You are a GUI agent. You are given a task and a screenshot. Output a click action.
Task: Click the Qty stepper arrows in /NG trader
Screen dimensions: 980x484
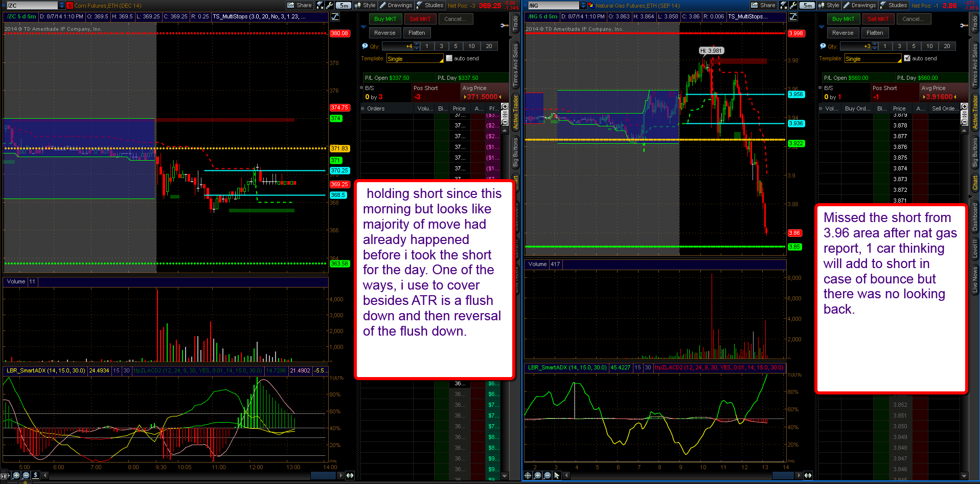click(x=875, y=46)
